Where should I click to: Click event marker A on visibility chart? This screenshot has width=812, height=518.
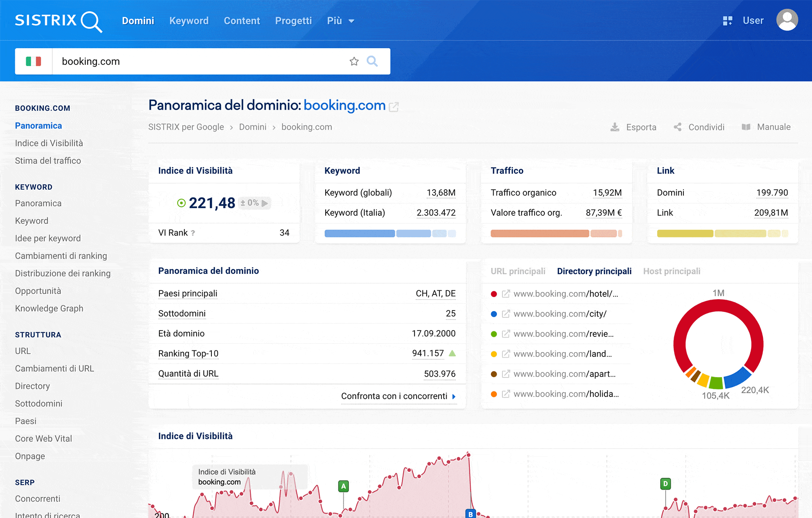click(x=343, y=486)
